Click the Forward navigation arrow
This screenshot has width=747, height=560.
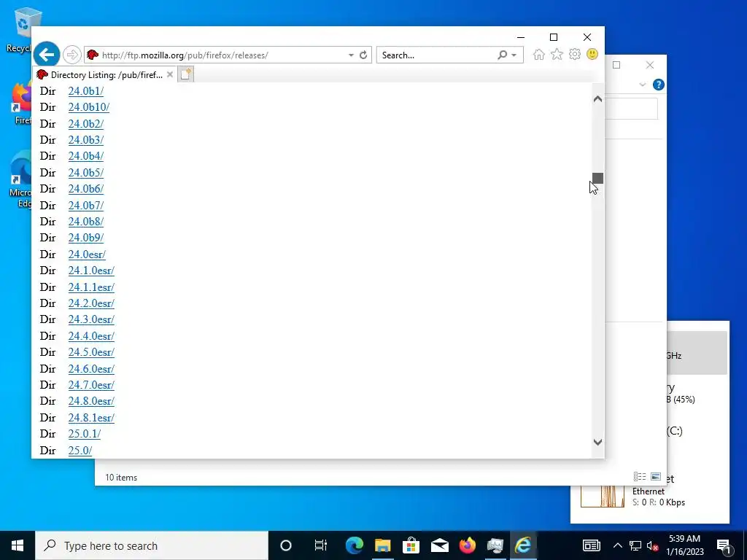pyautogui.click(x=72, y=55)
